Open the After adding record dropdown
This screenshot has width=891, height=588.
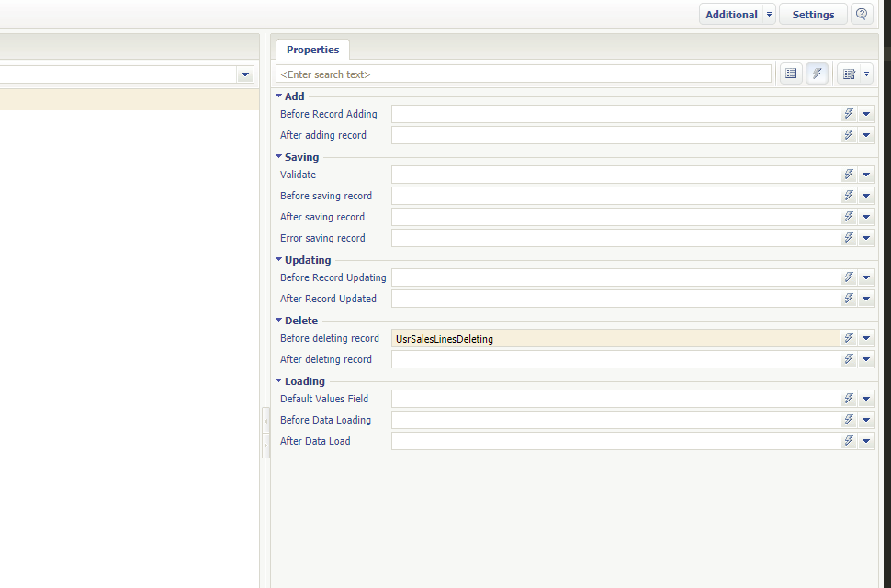click(x=866, y=135)
